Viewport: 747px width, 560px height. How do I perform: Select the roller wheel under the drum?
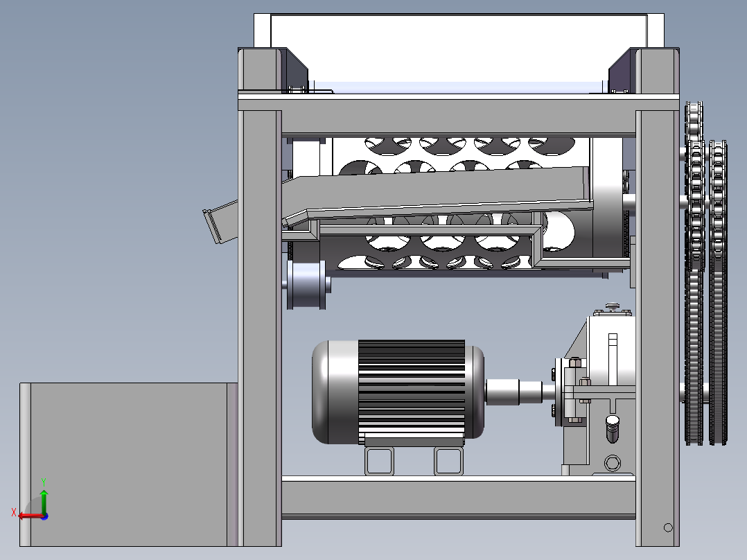coord(307,285)
